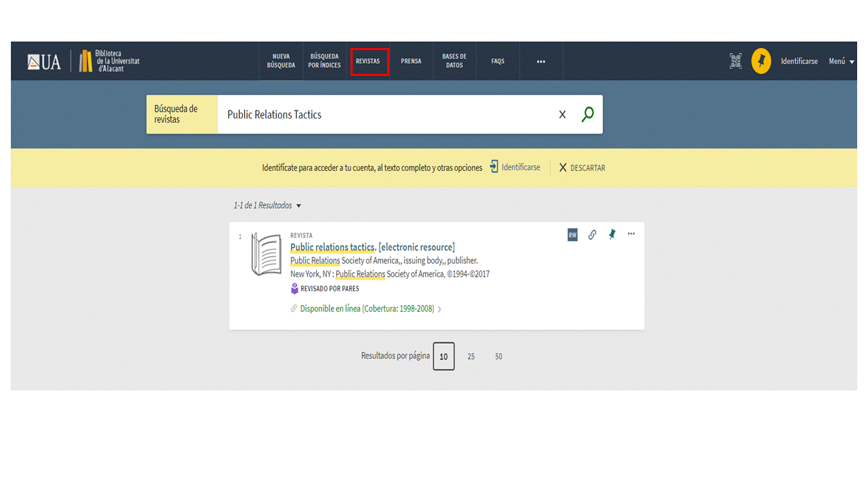
Task: Open more actions ellipsis on result record
Action: (x=631, y=234)
